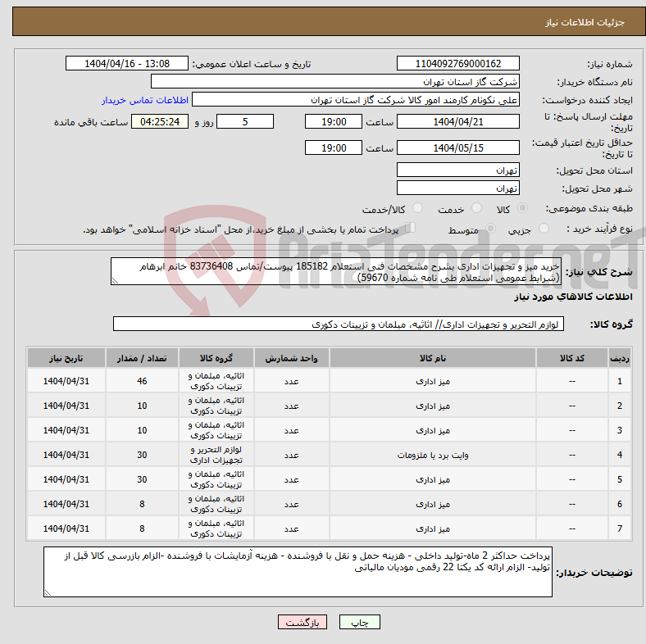The image size is (646, 644).
Task: Select the متوسط purchase type radio
Action: [x=490, y=228]
